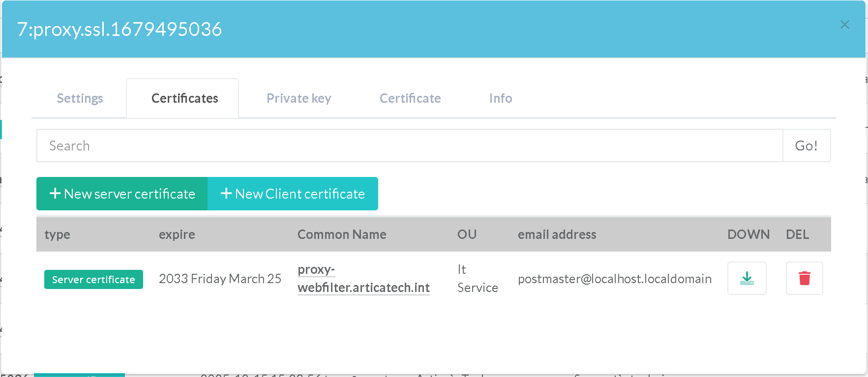The image size is (868, 377).
Task: Go to the Certificate tab
Action: (410, 98)
